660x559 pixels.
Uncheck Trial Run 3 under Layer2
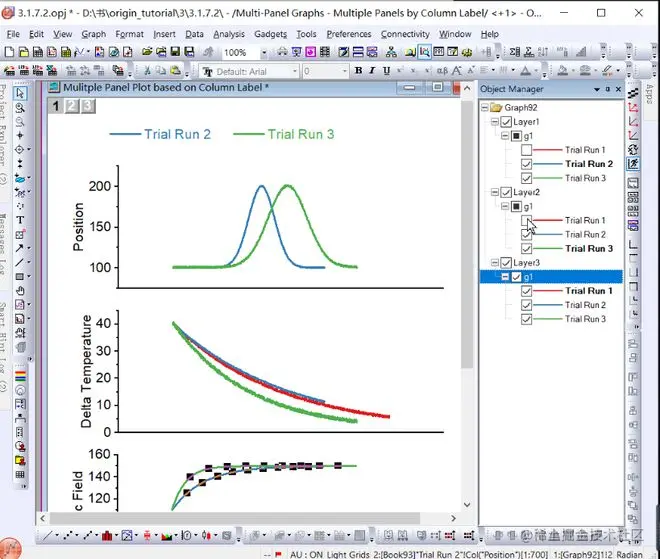click(526, 248)
